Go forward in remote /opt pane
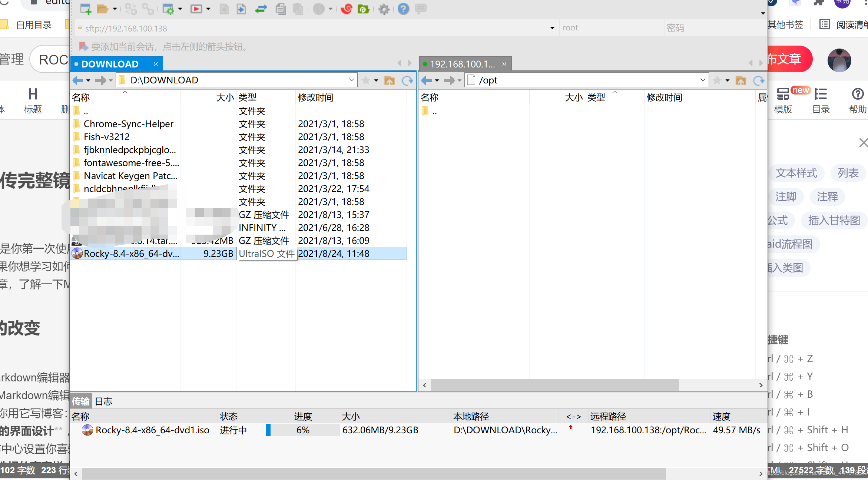The width and height of the screenshot is (868, 480). point(449,80)
